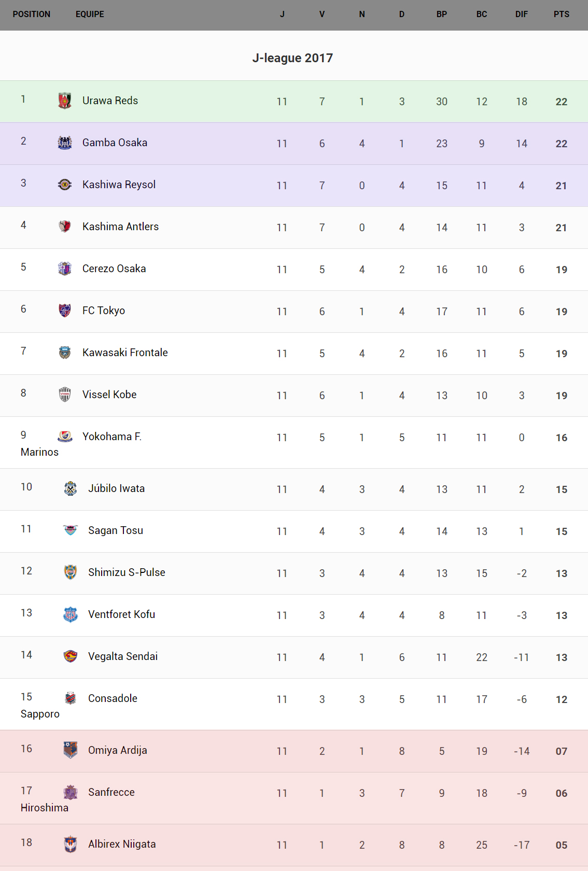
Task: Click the EQUIPE column header
Action: (x=90, y=15)
